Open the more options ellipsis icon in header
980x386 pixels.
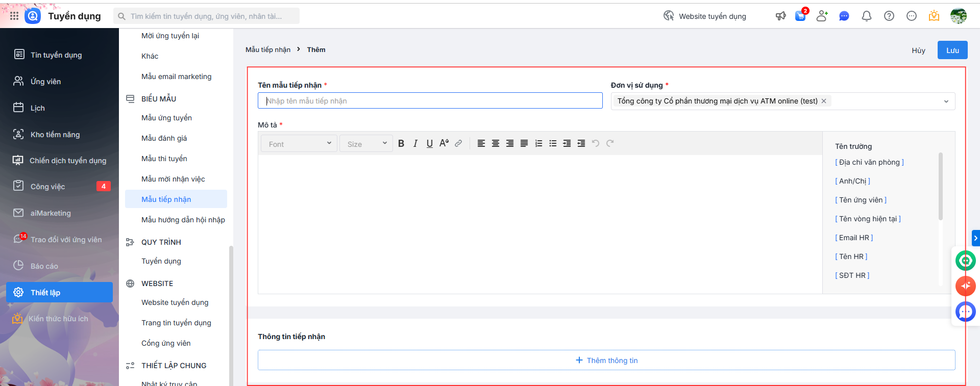pos(912,16)
